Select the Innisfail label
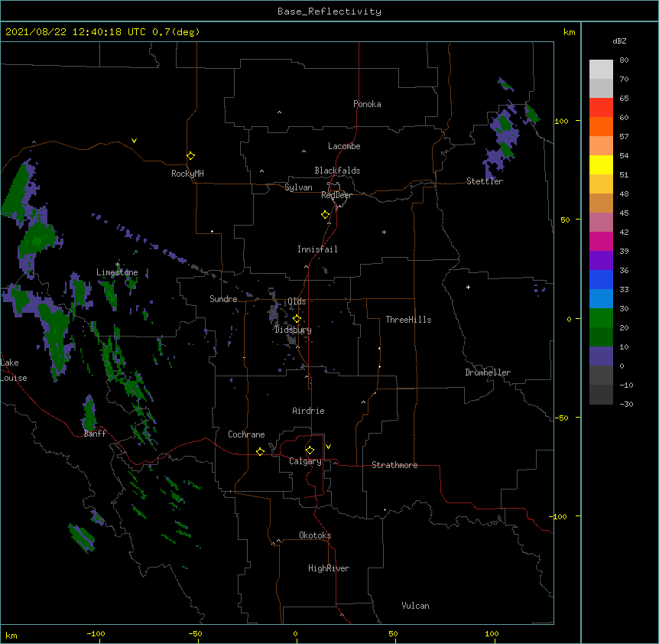 click(317, 249)
